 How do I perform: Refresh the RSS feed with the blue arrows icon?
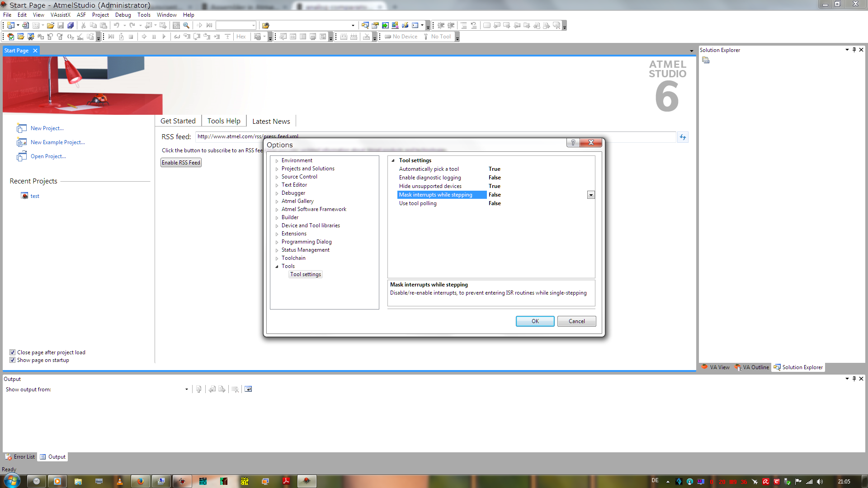click(683, 137)
